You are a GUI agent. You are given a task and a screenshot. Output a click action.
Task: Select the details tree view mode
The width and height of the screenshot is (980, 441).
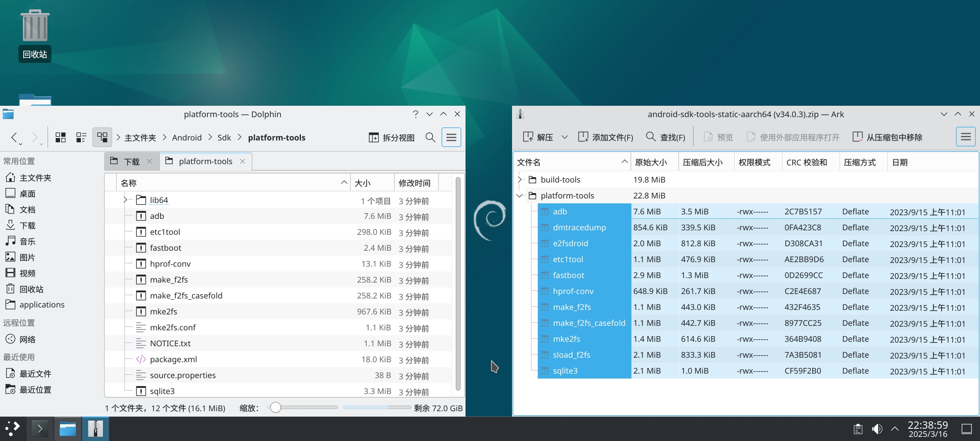coord(102,137)
